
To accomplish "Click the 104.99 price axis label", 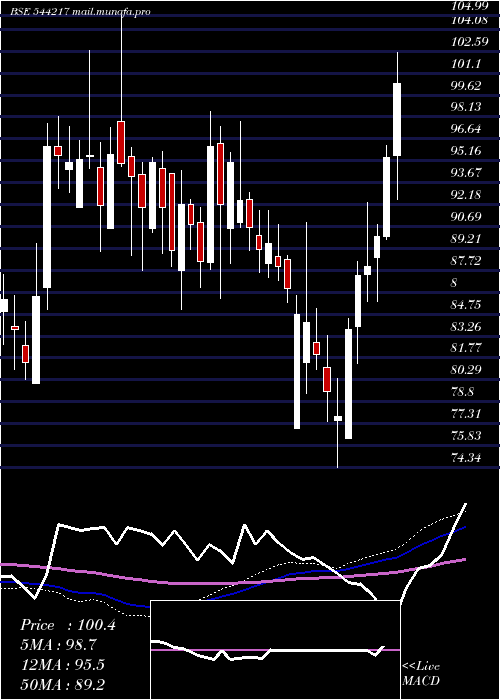I will pyautogui.click(x=469, y=6).
